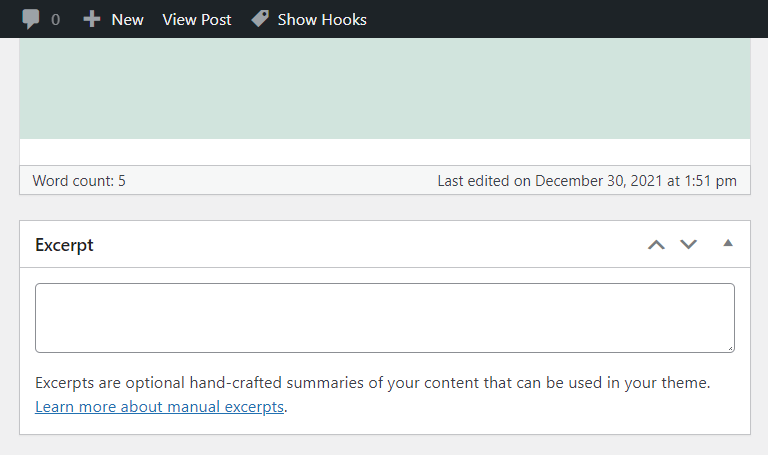This screenshot has height=455, width=768.
Task: Grab the Excerpt textarea resize handle
Action: 730,348
